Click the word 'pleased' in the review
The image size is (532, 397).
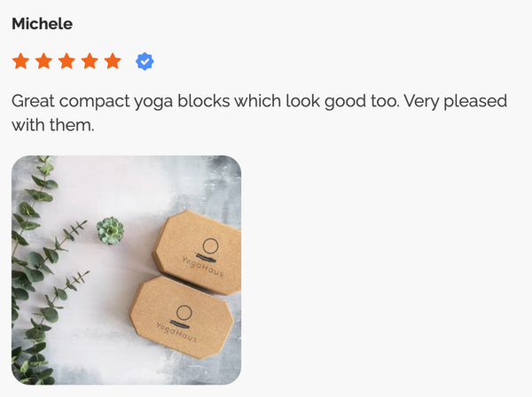475,101
